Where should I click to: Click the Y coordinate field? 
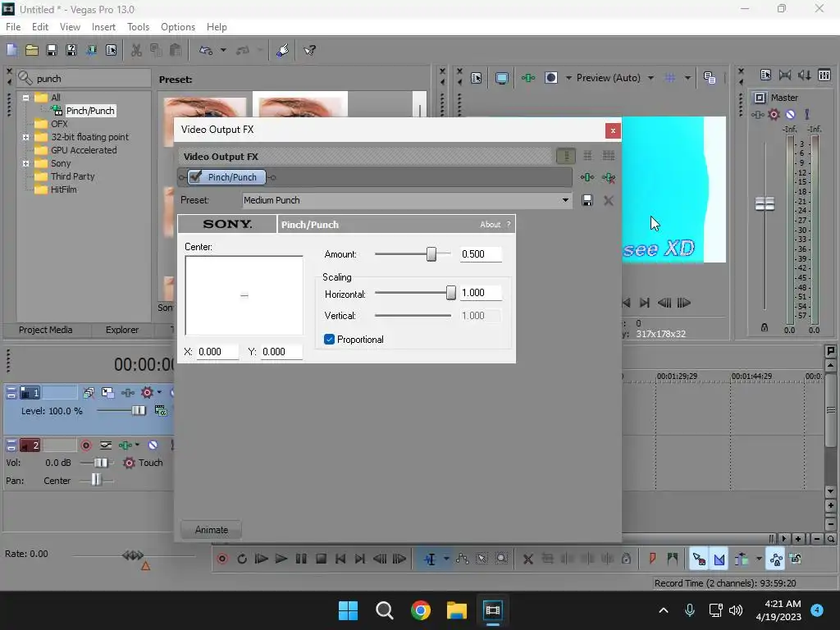point(281,352)
